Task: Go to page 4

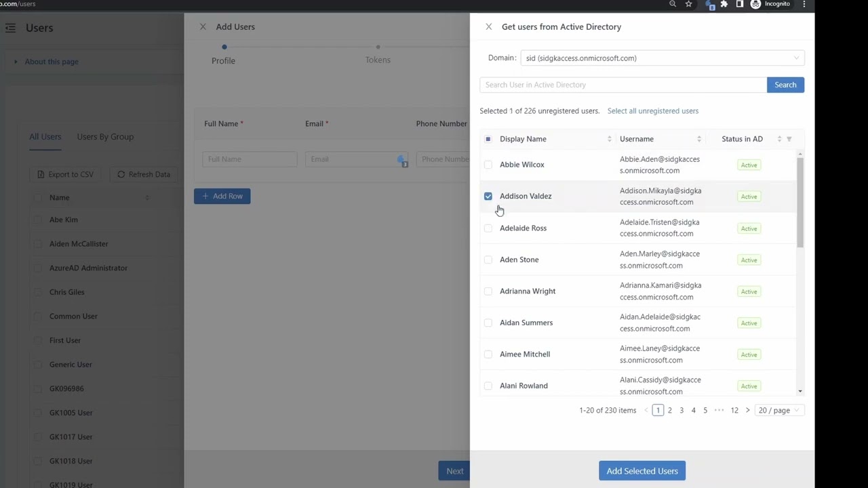Action: (693, 410)
